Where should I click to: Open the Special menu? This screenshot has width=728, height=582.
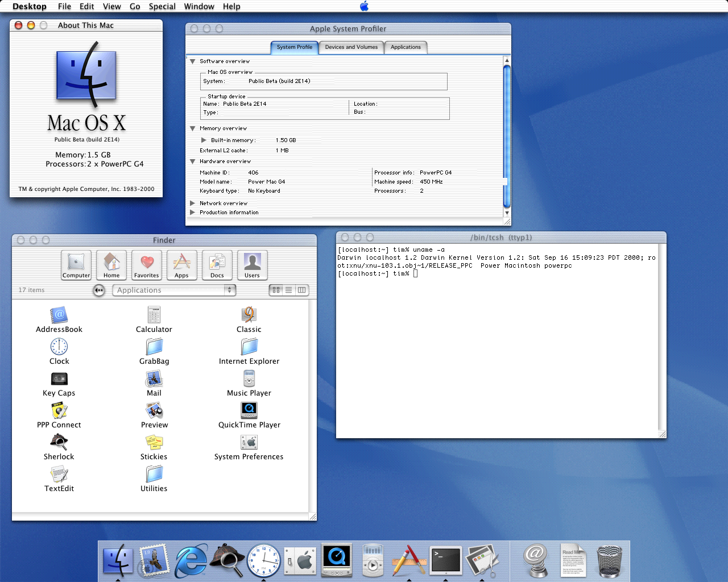162,6
